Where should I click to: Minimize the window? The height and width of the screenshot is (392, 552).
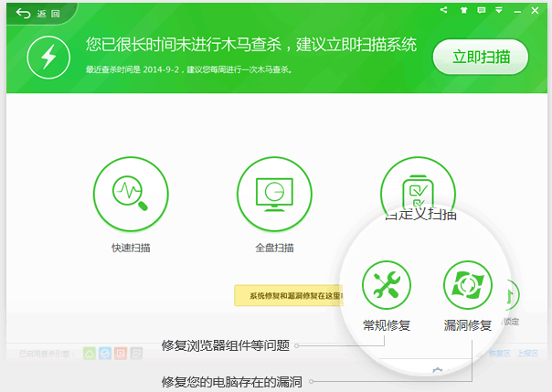coord(517,11)
